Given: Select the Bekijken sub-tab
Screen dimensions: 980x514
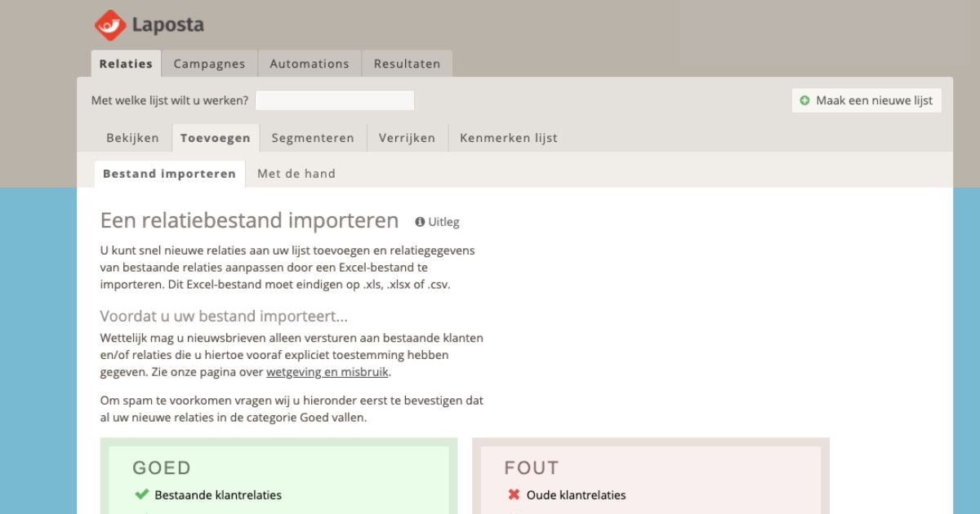Looking at the screenshot, I should [x=132, y=138].
